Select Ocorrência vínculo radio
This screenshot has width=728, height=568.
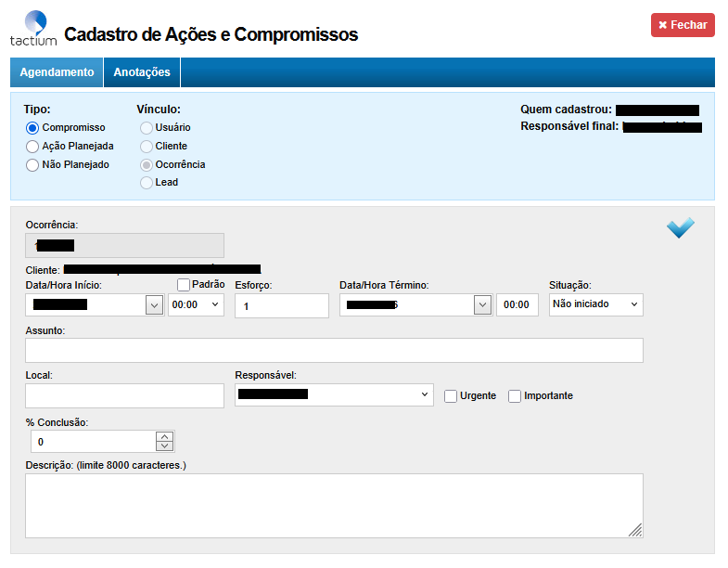[x=147, y=165]
